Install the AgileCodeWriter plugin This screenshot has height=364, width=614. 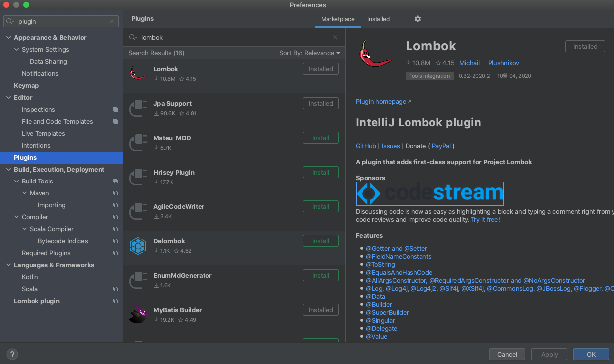point(321,206)
